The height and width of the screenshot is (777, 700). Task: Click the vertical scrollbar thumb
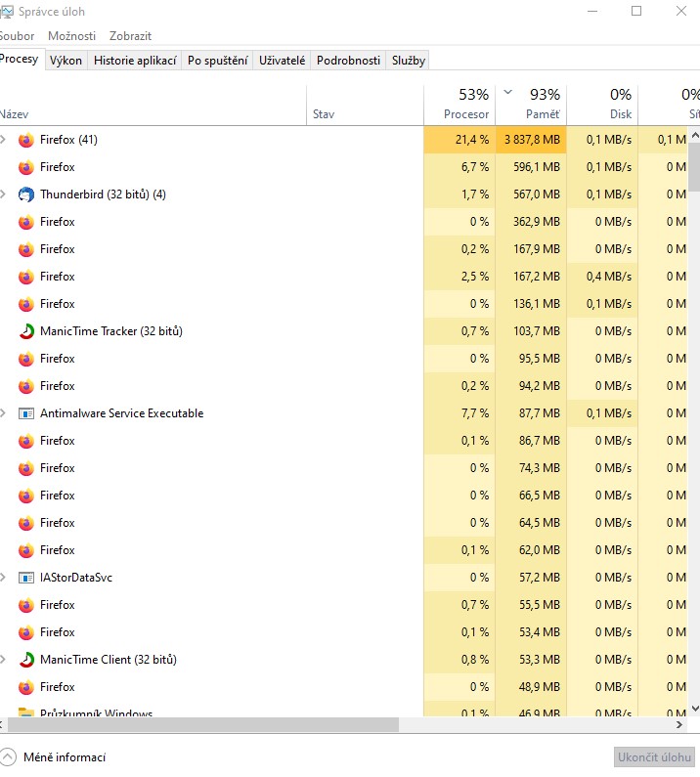point(694,167)
